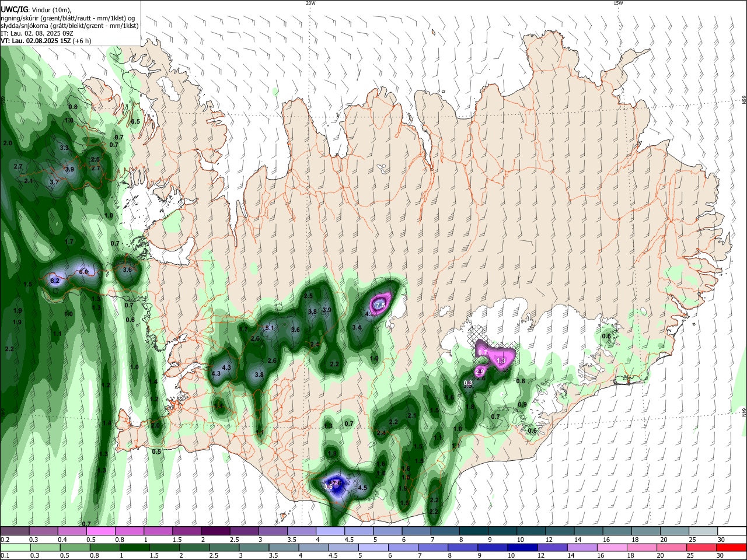
Task: Click the 0.4 label in the snow legend
Action: coord(62,540)
